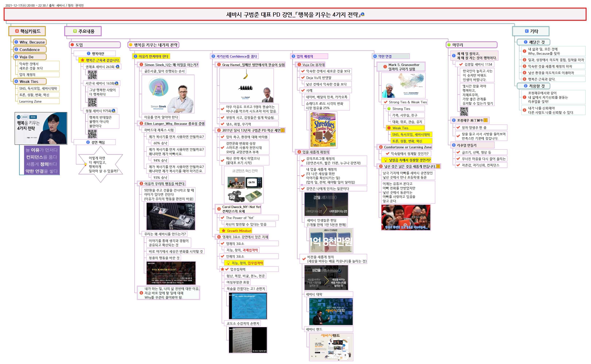591x364 pixels.
Task: Click checkmark beside Deja Vu의 반댓말
Action: coord(303,78)
